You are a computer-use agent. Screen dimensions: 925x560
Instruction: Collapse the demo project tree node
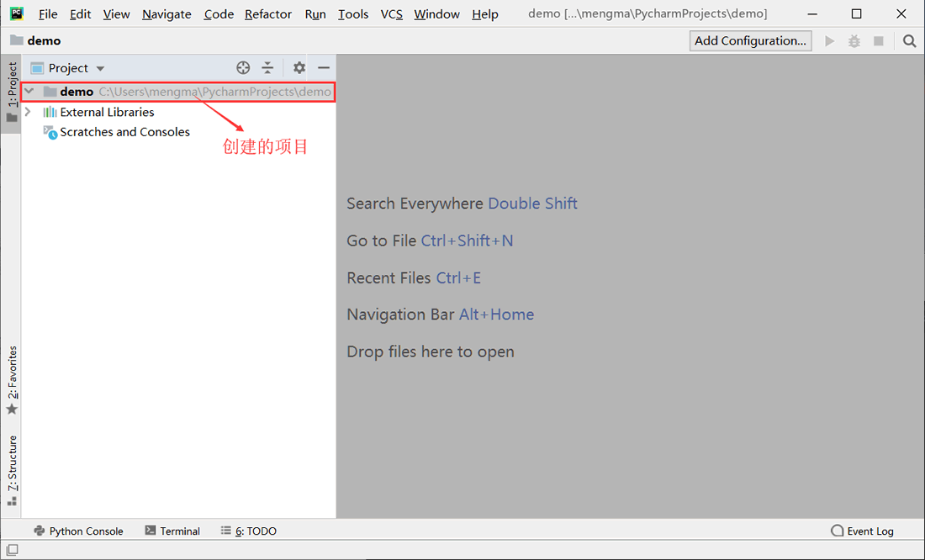[x=29, y=92]
